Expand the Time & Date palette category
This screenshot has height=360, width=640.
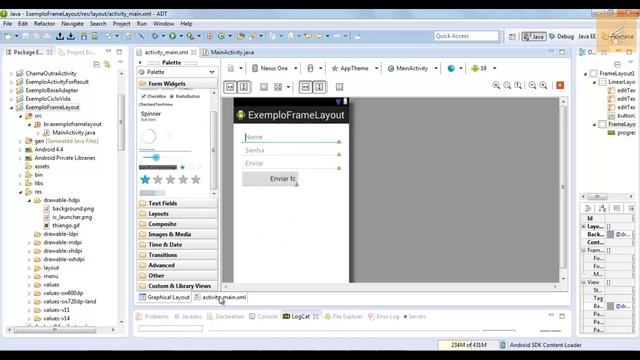[x=177, y=244]
